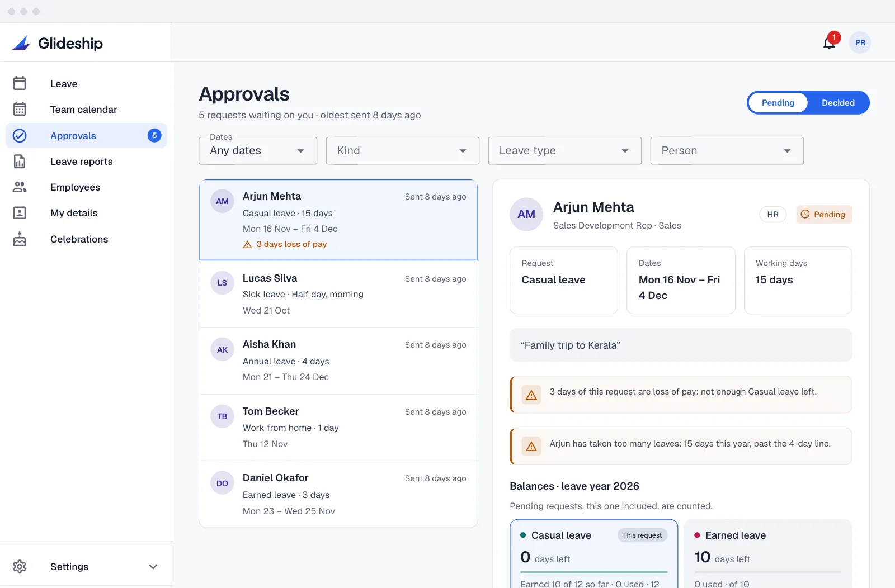Switch to the Pending requests toggle
This screenshot has height=588, width=895.
(778, 103)
